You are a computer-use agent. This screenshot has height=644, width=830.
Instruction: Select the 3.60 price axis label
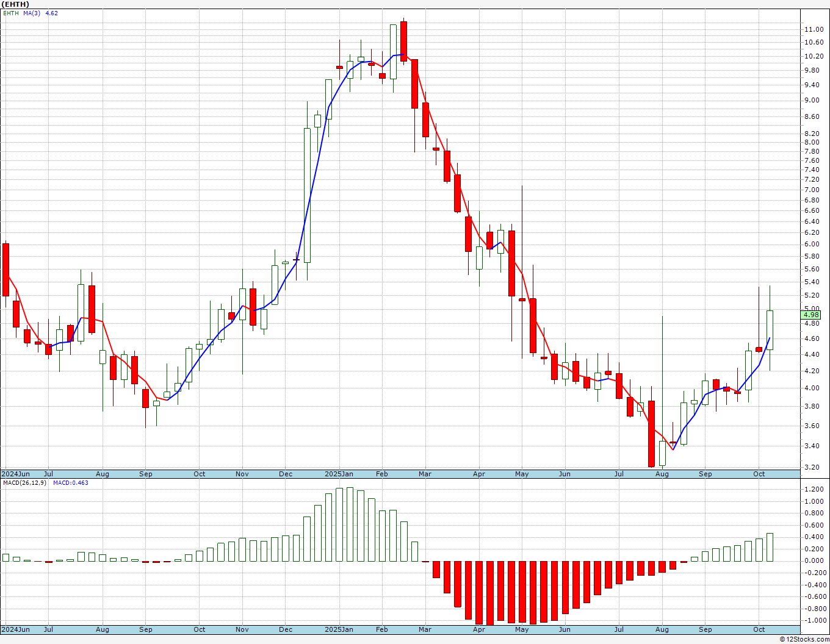pyautogui.click(x=812, y=426)
